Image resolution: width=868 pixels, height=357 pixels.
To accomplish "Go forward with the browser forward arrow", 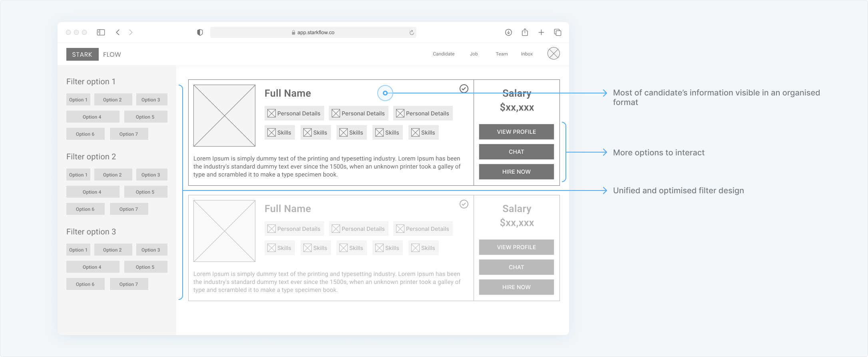I will (131, 32).
